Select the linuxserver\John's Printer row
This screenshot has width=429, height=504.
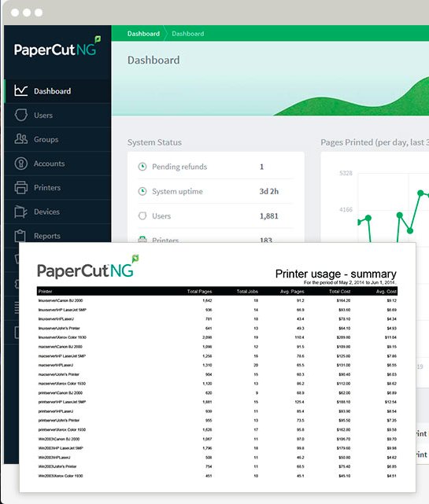pos(217,328)
